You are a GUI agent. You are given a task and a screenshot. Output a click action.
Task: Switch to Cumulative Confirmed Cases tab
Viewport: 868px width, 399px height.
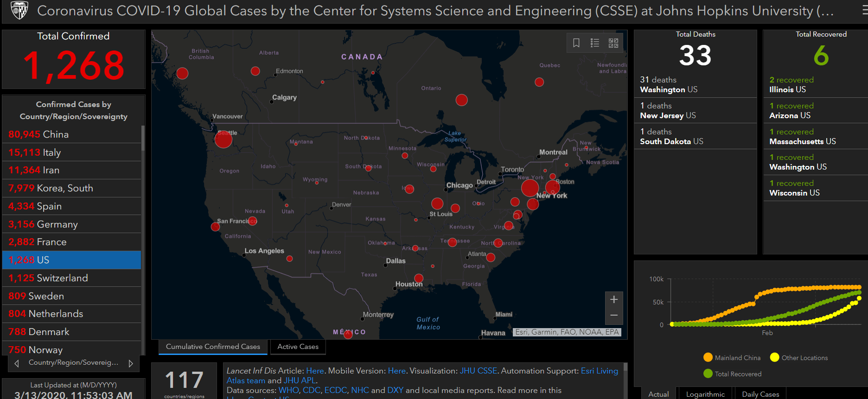[213, 347]
